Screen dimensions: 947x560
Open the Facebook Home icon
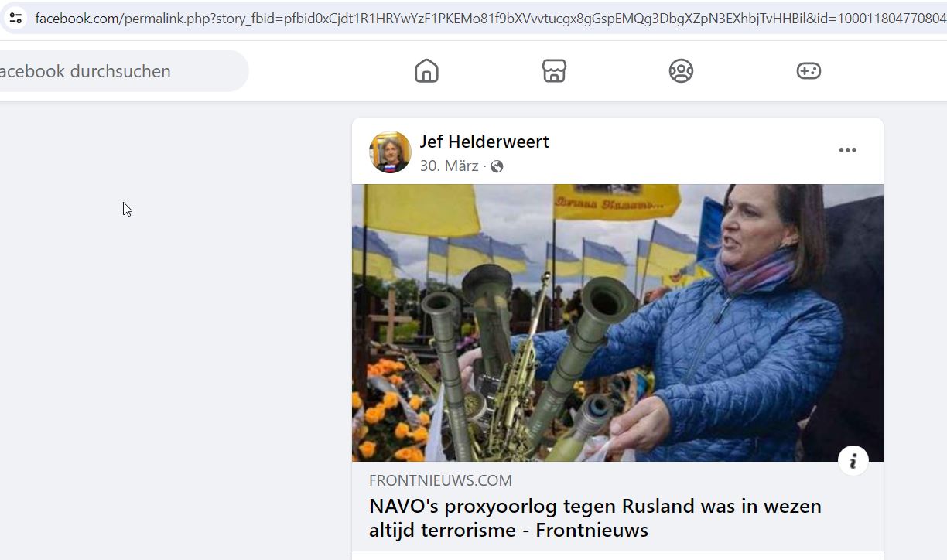coord(426,71)
